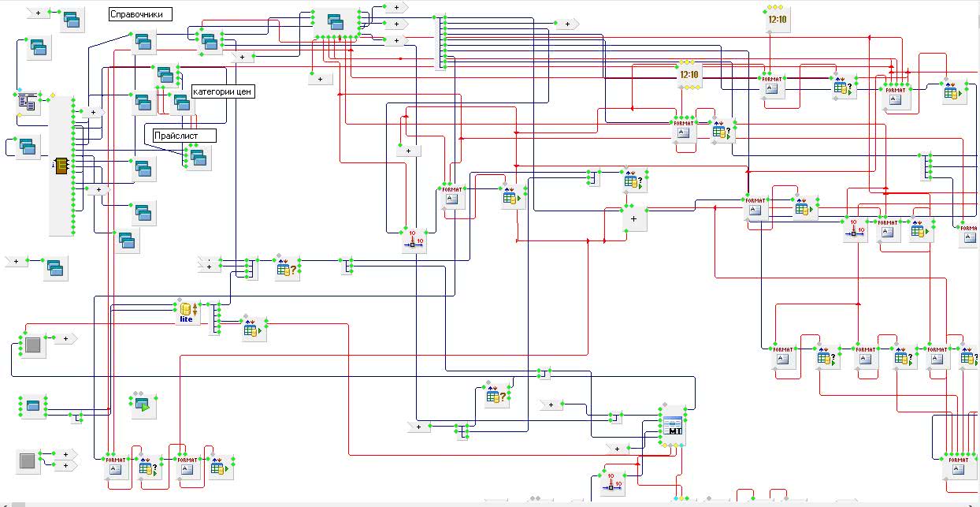Click the MI table element icon

pyautogui.click(x=674, y=426)
